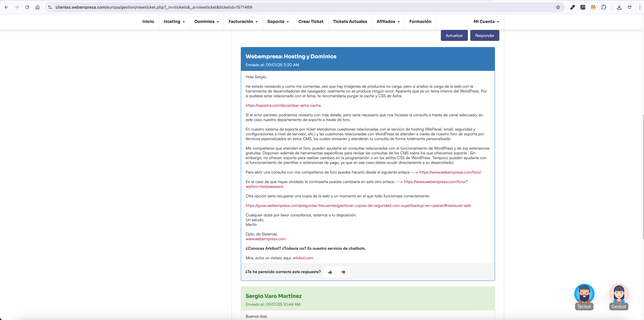
Task: Open the eyedropper extension icon
Action: coord(573,7)
